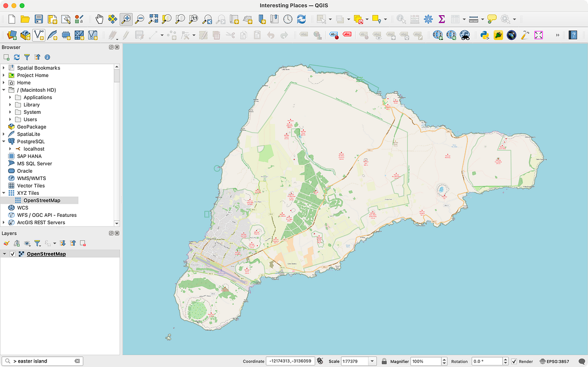
Task: Open the Scale dropdown in status bar
Action: pyautogui.click(x=371, y=361)
